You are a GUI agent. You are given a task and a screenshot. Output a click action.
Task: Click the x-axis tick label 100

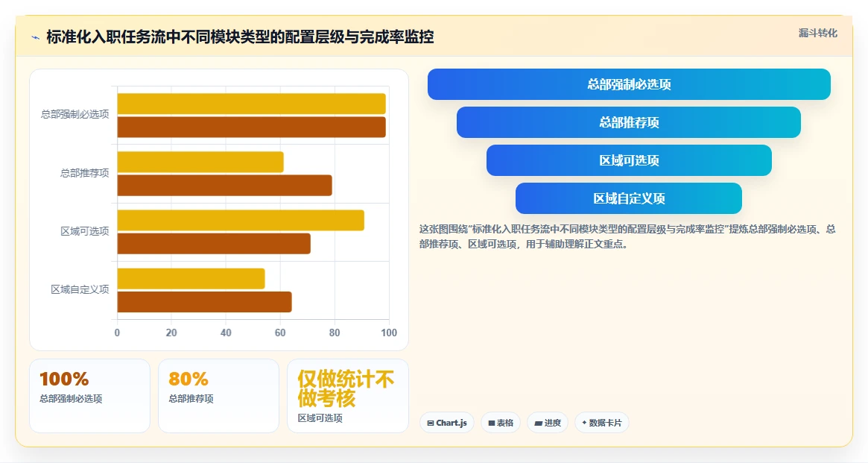click(389, 333)
